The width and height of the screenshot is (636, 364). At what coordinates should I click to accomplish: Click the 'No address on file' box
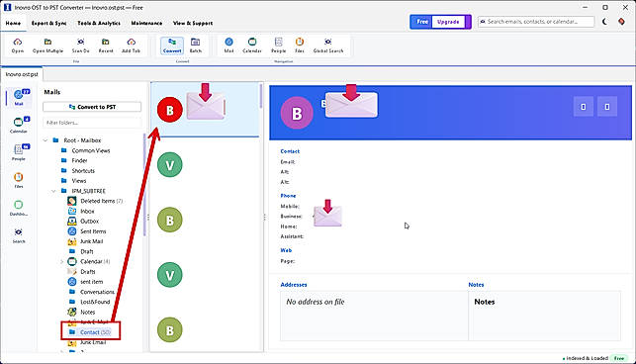click(x=374, y=316)
